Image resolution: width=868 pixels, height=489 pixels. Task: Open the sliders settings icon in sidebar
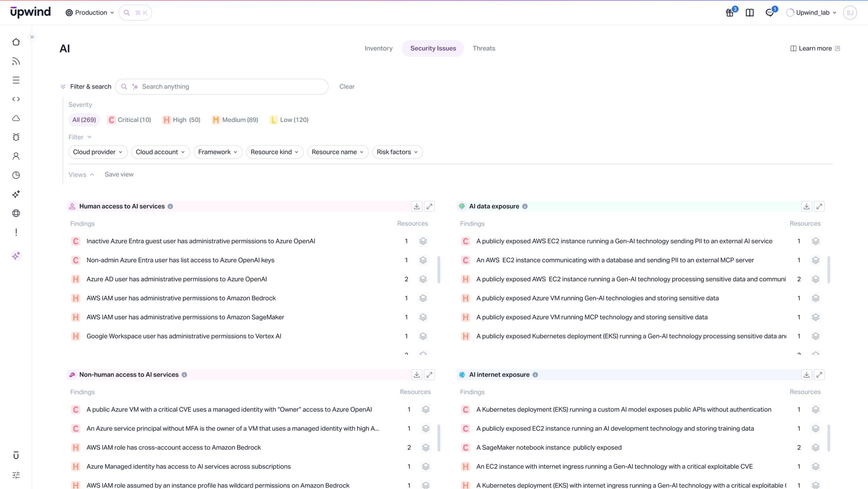pyautogui.click(x=16, y=475)
